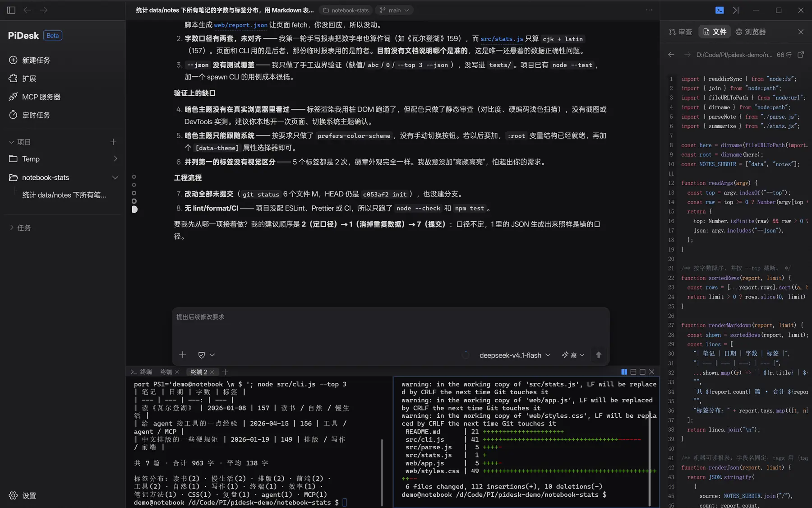Click the notebook-stats folder chip in the header
This screenshot has width=812, height=508.
(346, 10)
